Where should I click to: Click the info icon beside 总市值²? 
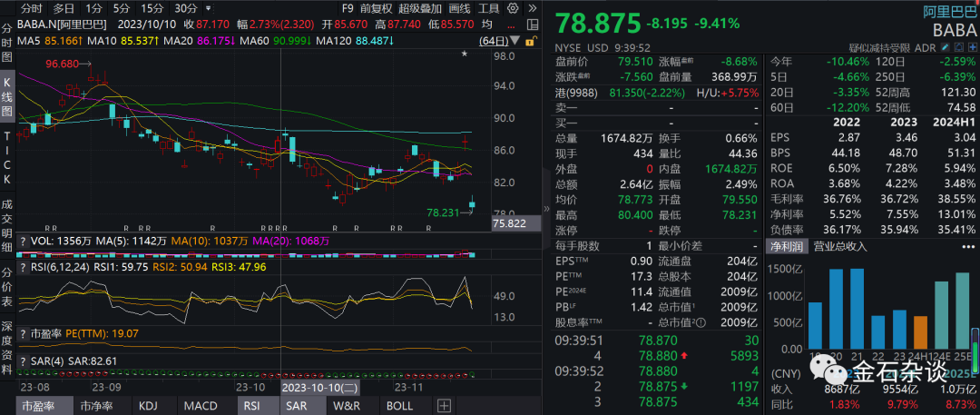click(700, 323)
